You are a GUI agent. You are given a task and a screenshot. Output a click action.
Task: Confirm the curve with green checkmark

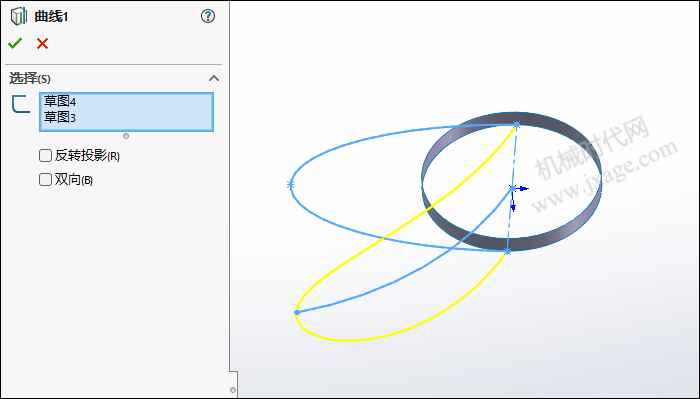[15, 43]
